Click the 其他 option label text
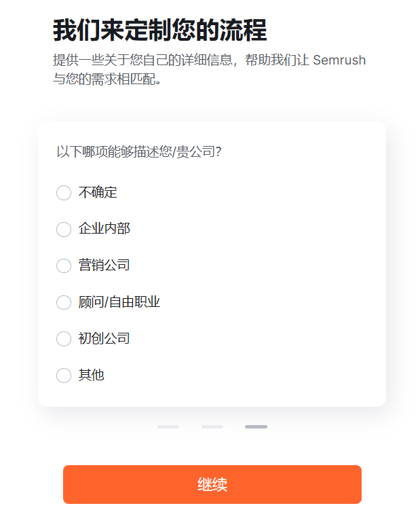 (x=92, y=375)
